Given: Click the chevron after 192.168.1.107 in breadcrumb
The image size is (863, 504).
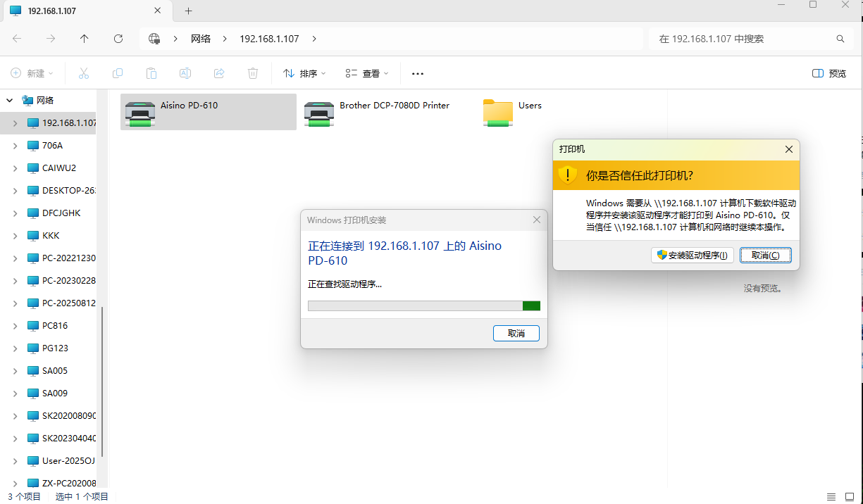Looking at the screenshot, I should pyautogui.click(x=314, y=39).
